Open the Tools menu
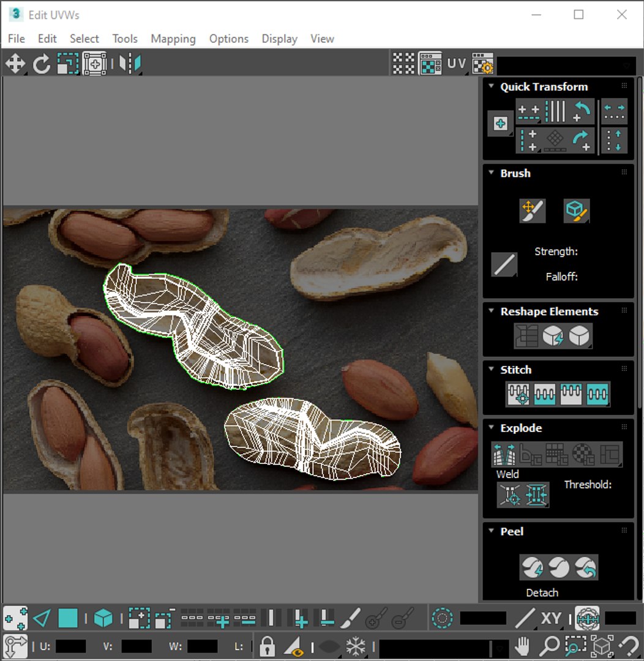The width and height of the screenshot is (644, 661). pos(125,39)
